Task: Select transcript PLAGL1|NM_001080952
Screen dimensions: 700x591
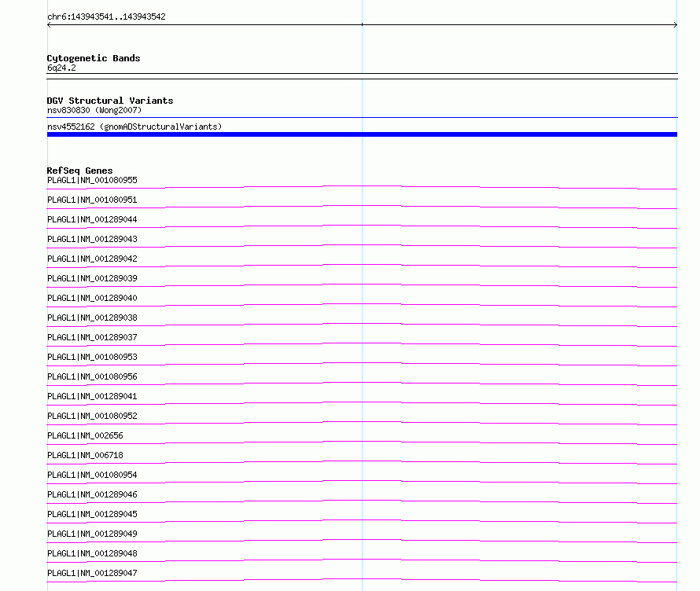Action: (92, 416)
